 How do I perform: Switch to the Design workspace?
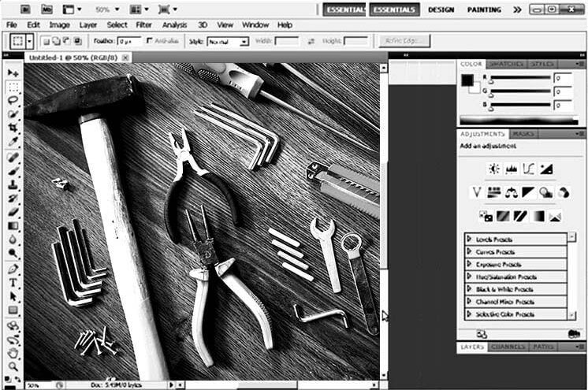[441, 9]
